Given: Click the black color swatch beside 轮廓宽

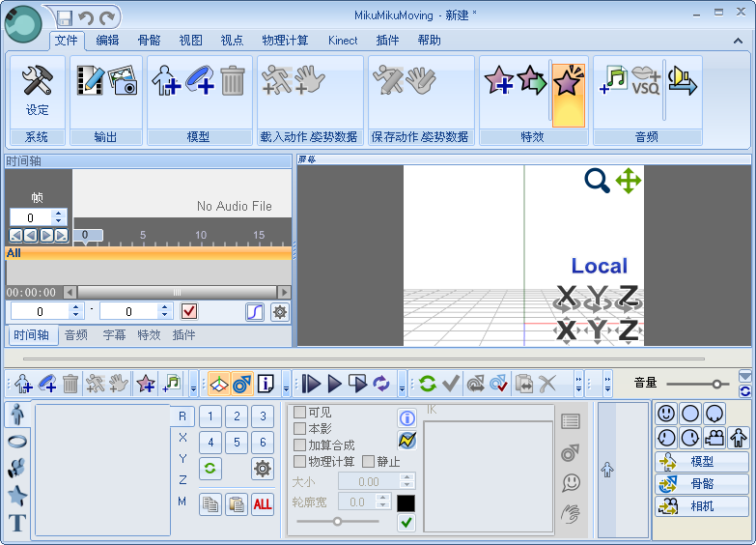Looking at the screenshot, I should tap(406, 502).
